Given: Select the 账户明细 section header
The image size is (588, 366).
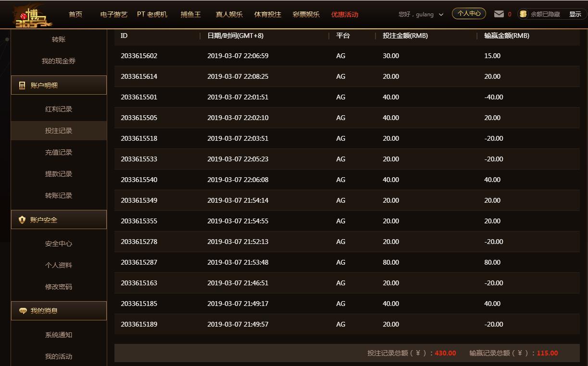Looking at the screenshot, I should [x=59, y=85].
